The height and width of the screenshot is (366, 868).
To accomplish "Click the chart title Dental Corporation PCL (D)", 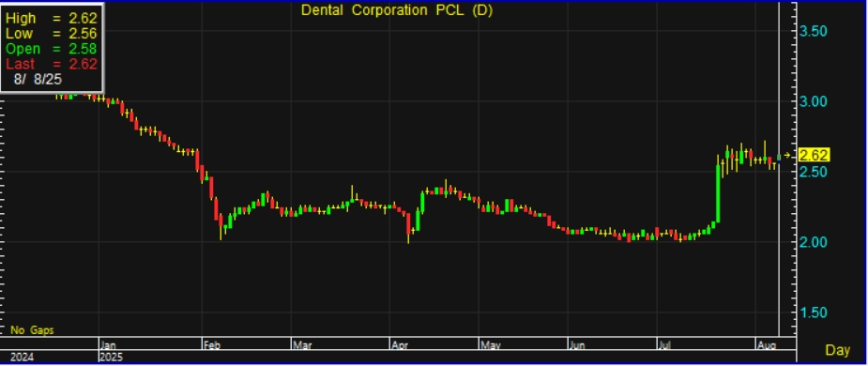I will [396, 10].
